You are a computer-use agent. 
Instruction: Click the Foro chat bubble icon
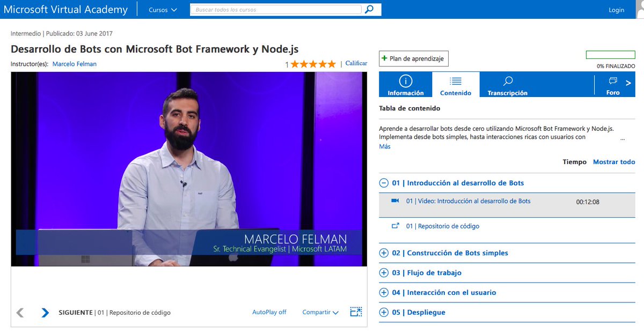pyautogui.click(x=613, y=81)
